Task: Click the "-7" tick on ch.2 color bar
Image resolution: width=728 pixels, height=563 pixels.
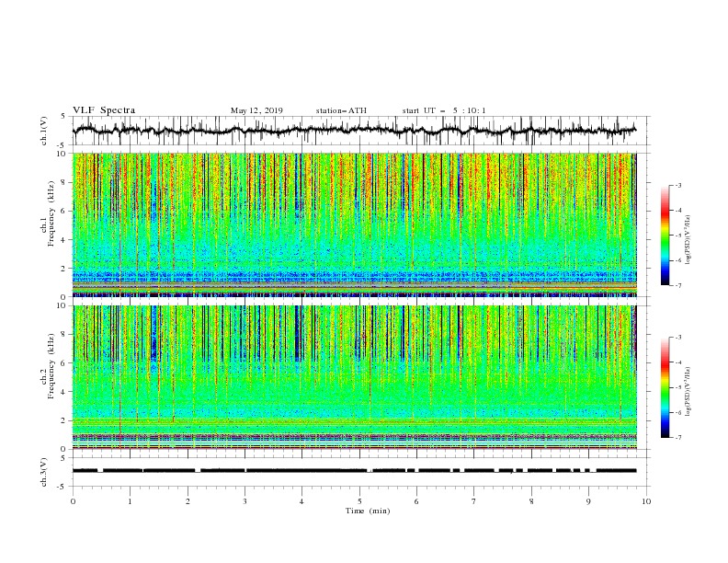Action: pos(677,438)
